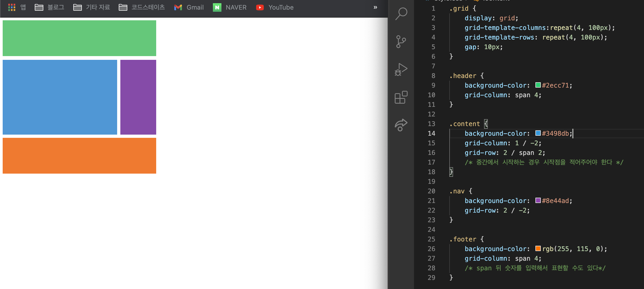Screen dimensions: 644x289
Task: Click the orange rgb(255, 115, 0) swatch
Action: (538, 249)
